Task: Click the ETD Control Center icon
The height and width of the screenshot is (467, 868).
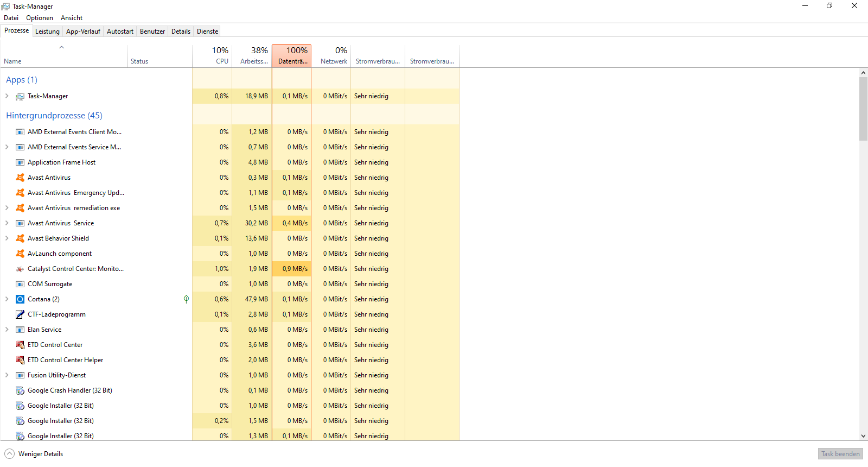Action: click(x=20, y=345)
